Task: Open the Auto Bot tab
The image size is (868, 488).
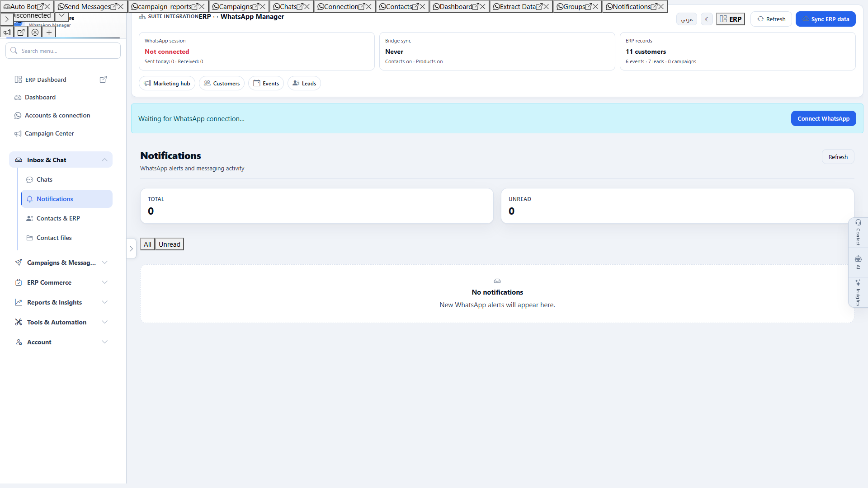Action: pos(20,6)
